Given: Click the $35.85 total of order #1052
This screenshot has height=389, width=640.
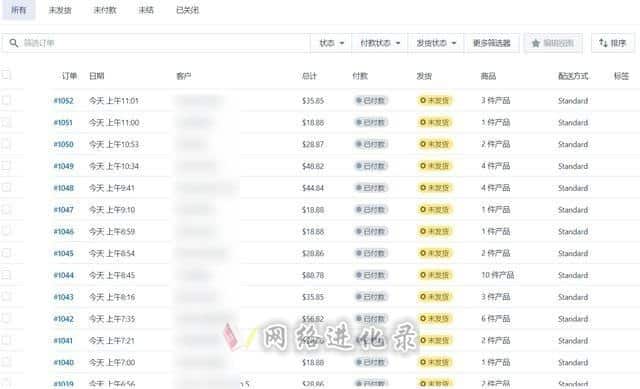Looking at the screenshot, I should point(313,101).
